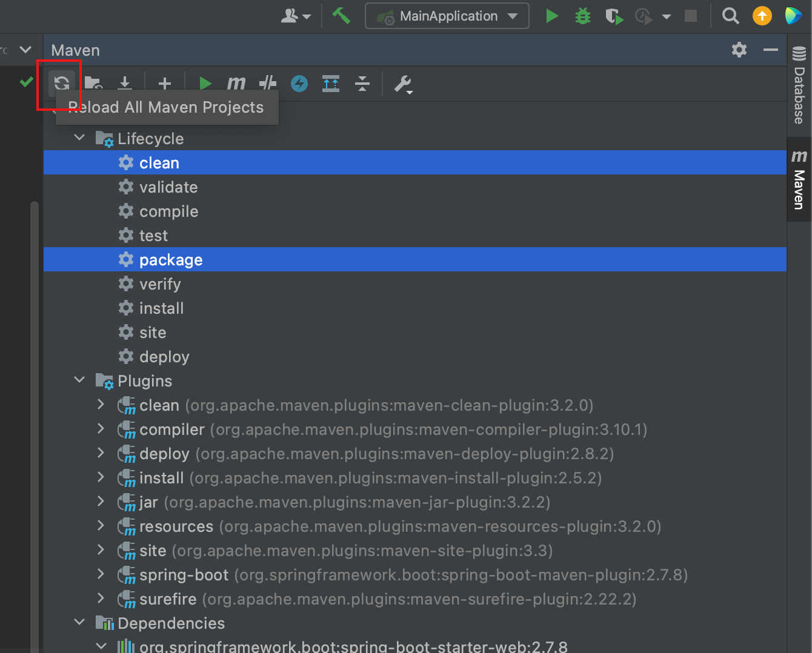The image size is (812, 653).
Task: Expand the compiler plugin node
Action: pos(101,428)
